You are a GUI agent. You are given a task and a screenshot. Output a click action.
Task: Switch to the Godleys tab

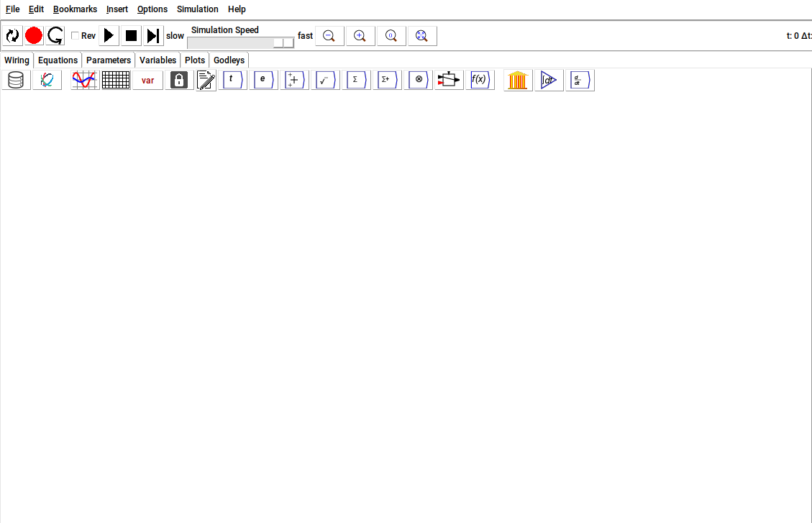229,60
